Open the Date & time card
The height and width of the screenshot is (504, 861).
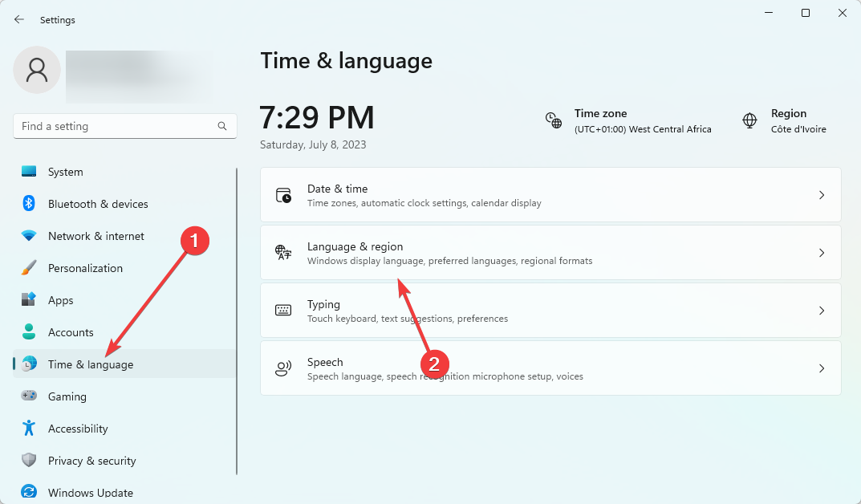(x=550, y=195)
